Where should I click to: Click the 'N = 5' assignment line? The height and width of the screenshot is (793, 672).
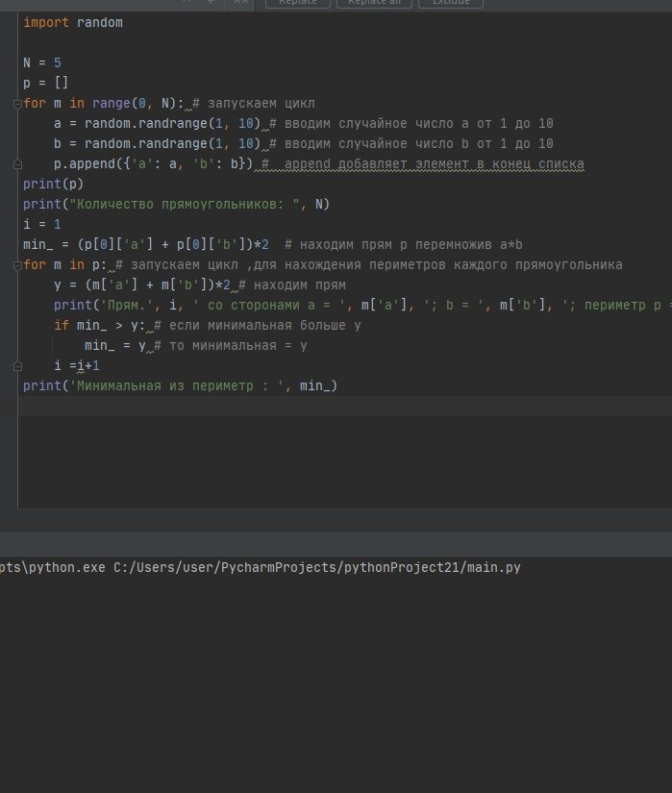42,62
